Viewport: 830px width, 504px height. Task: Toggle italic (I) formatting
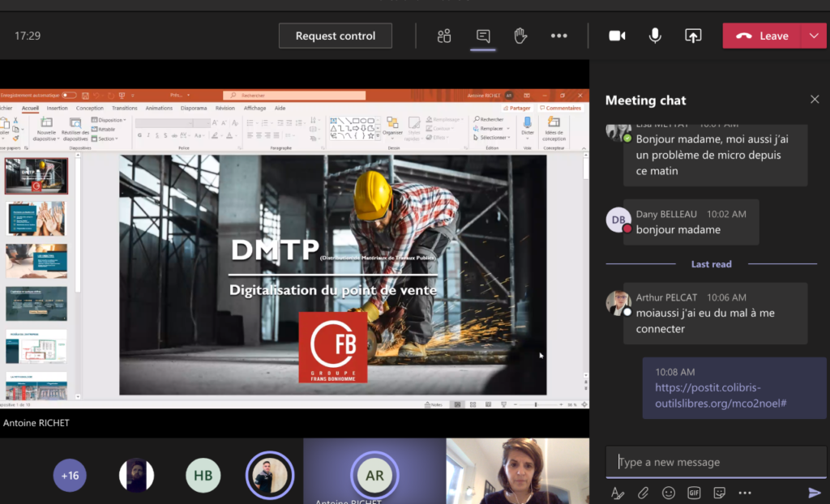(x=148, y=135)
